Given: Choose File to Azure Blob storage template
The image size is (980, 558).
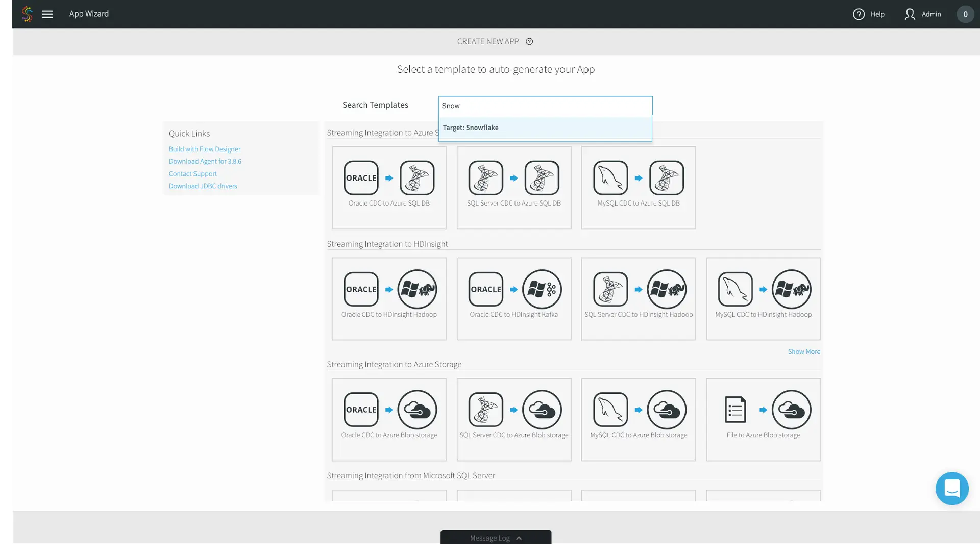Looking at the screenshot, I should click(763, 419).
